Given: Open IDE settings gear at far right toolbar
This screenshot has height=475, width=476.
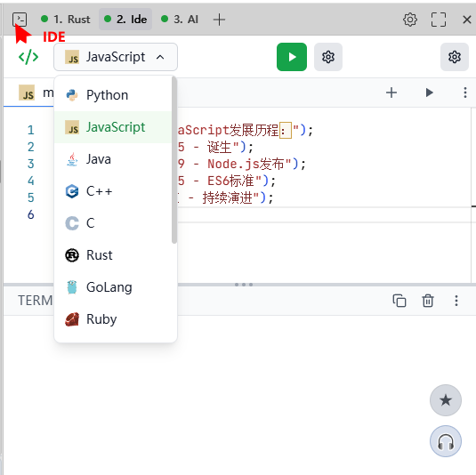Looking at the screenshot, I should point(454,57).
